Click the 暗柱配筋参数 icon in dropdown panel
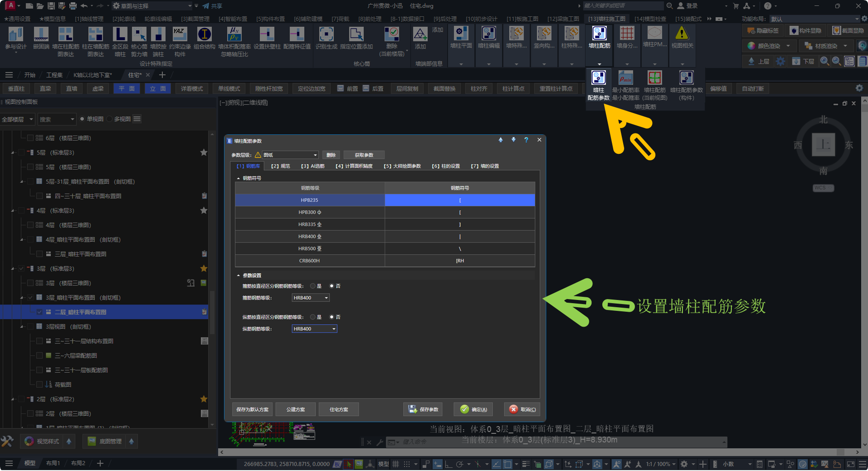This screenshot has height=471, width=868. (x=598, y=78)
